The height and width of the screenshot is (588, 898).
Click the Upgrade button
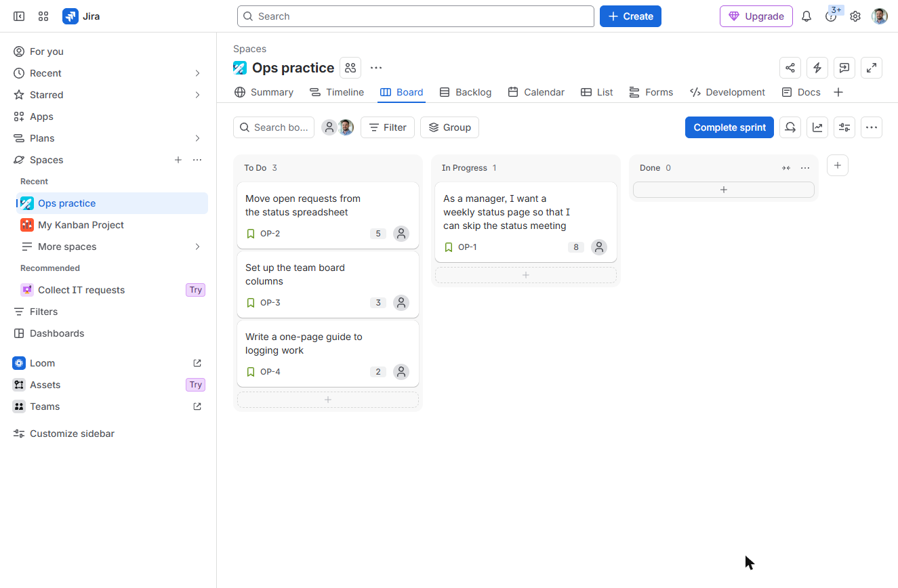(756, 16)
